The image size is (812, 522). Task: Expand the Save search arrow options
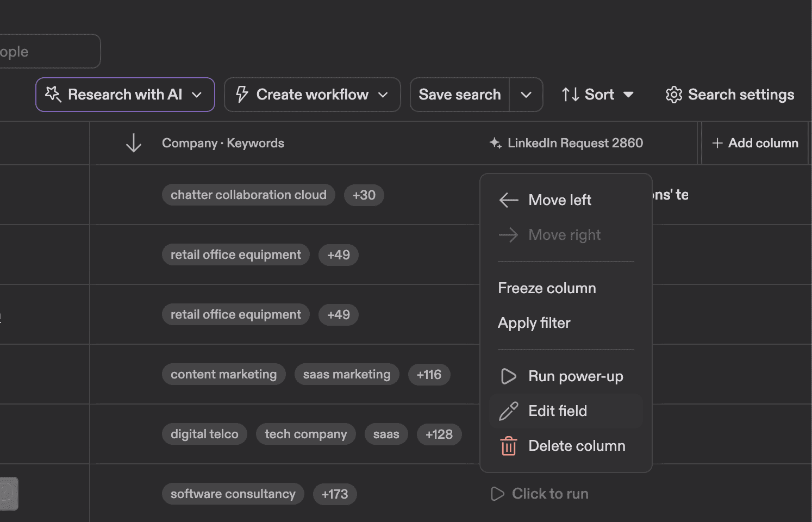[x=526, y=95]
